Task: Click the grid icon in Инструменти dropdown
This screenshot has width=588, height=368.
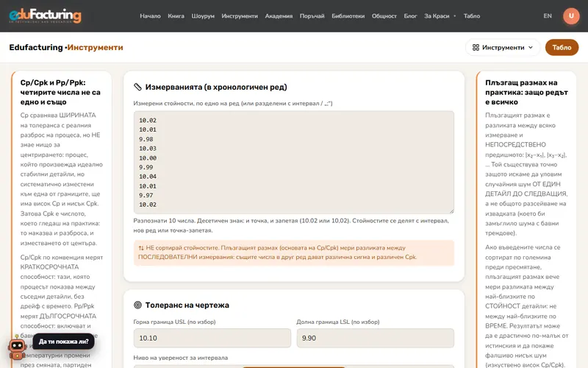Action: coord(476,47)
